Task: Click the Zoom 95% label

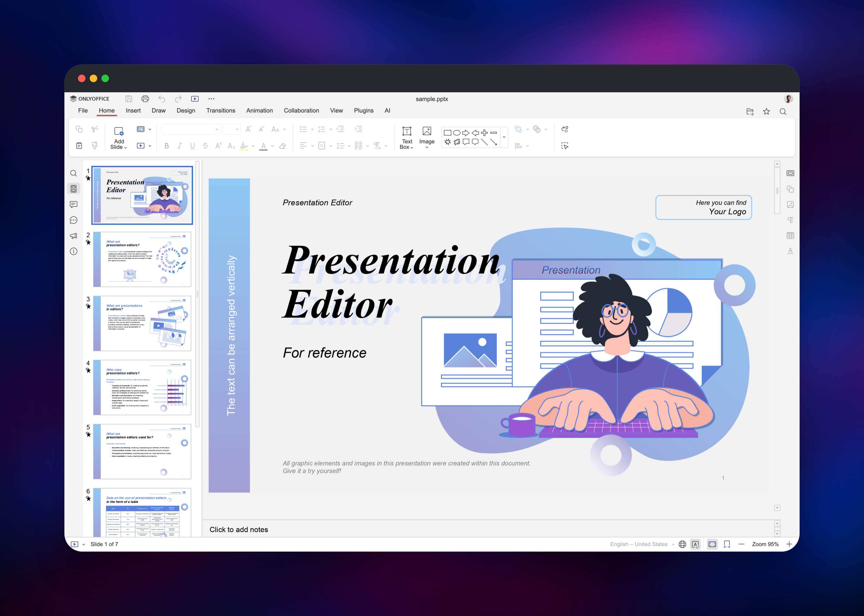Action: 765,544
